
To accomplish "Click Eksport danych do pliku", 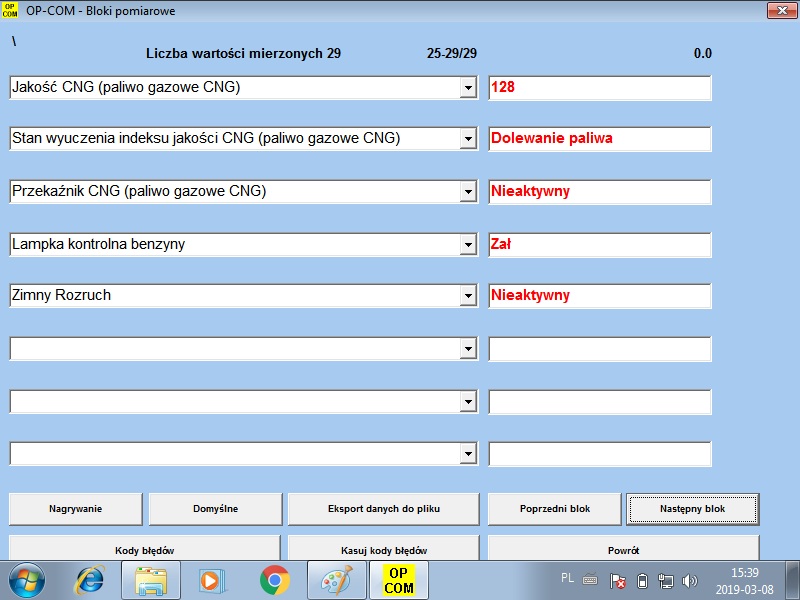I will click(x=384, y=509).
